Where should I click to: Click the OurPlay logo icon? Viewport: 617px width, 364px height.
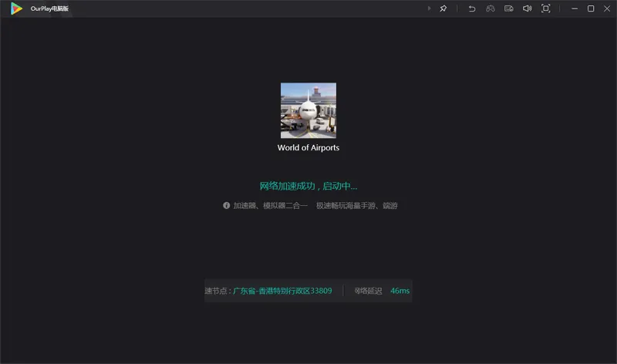[x=16, y=8]
